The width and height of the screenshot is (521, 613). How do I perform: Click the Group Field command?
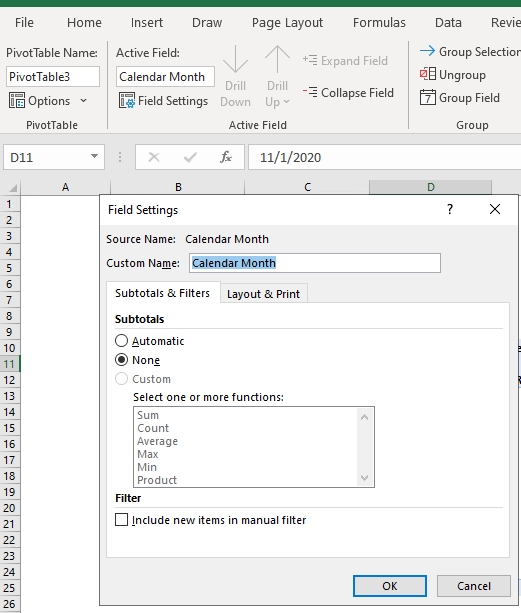(x=460, y=97)
